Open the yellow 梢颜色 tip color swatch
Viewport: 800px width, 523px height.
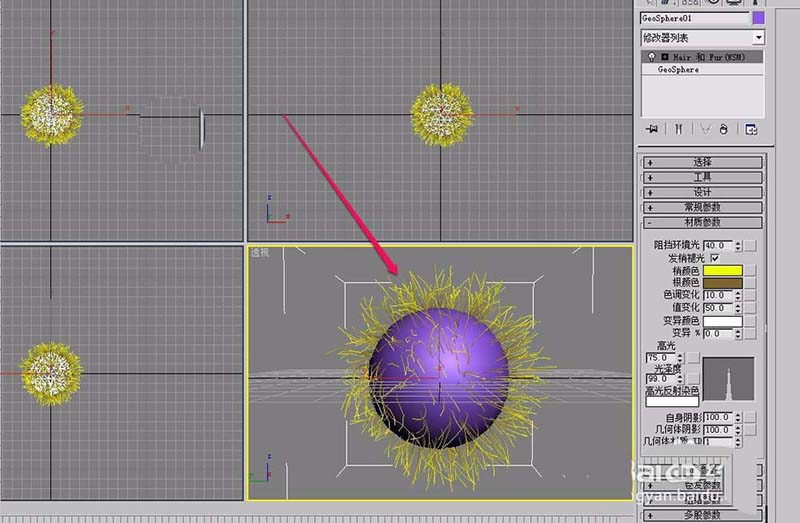click(x=722, y=270)
